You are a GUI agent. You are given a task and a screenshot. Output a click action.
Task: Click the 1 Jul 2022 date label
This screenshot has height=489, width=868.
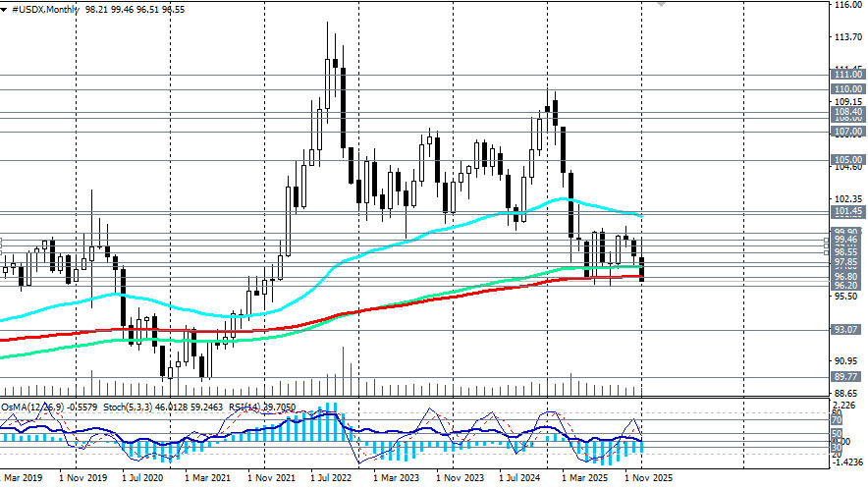click(x=331, y=478)
